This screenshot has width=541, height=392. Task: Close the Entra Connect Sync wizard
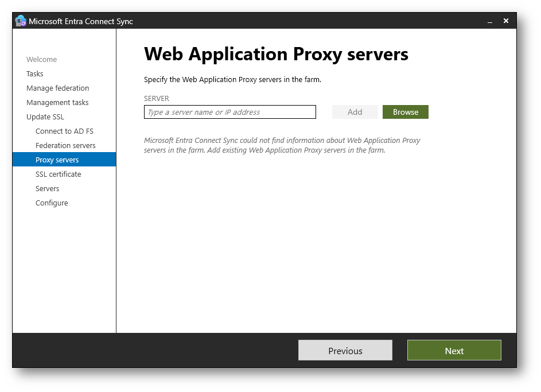506,21
